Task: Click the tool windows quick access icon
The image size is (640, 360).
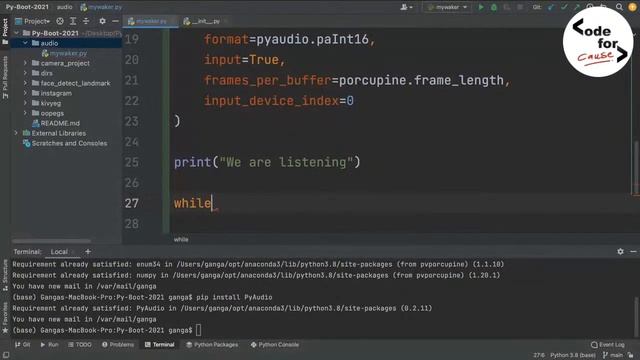Action: [x=6, y=355]
